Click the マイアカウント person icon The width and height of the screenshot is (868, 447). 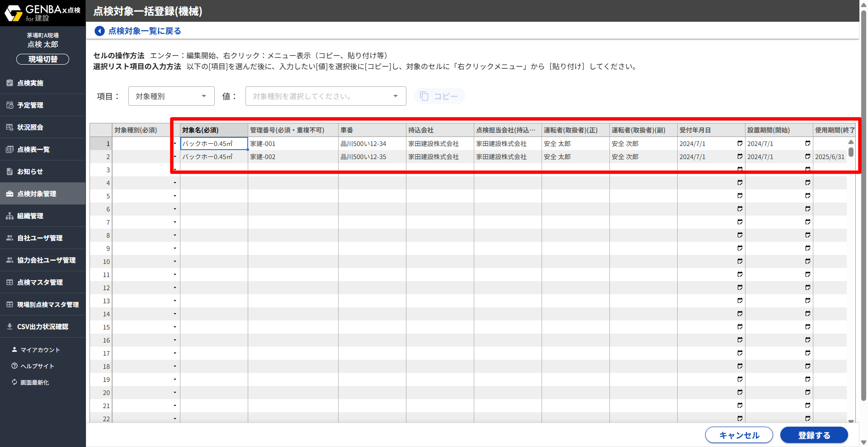[14, 349]
